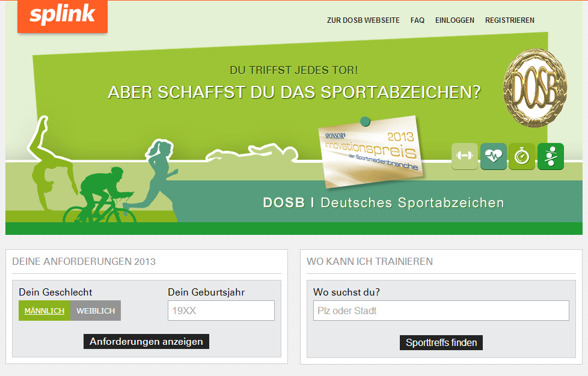This screenshot has height=376, width=588.
Task: Choose MÄNNLICH gender option
Action: (x=44, y=311)
